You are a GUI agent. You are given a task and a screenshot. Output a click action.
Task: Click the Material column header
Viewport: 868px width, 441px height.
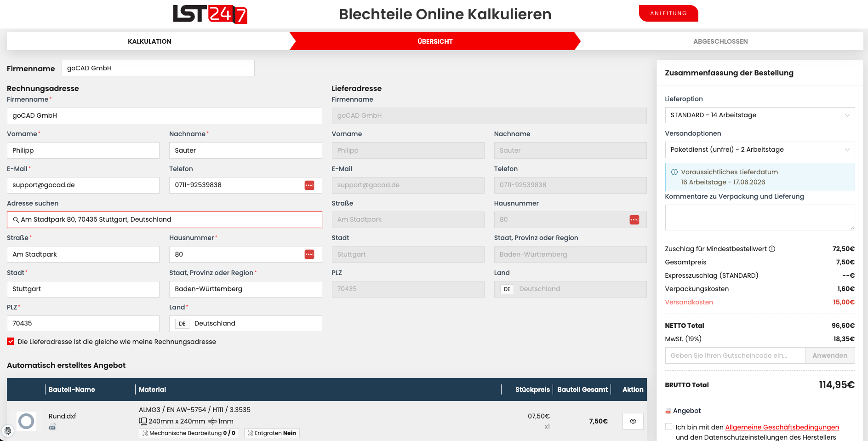pyautogui.click(x=152, y=389)
